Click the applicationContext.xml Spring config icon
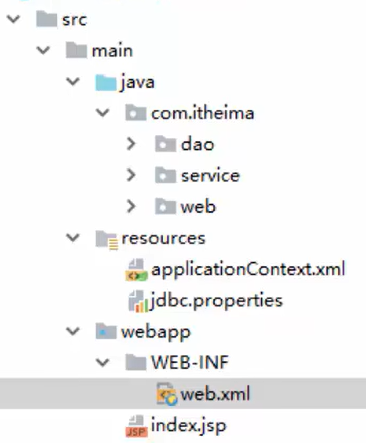The image size is (366, 443). click(x=136, y=270)
